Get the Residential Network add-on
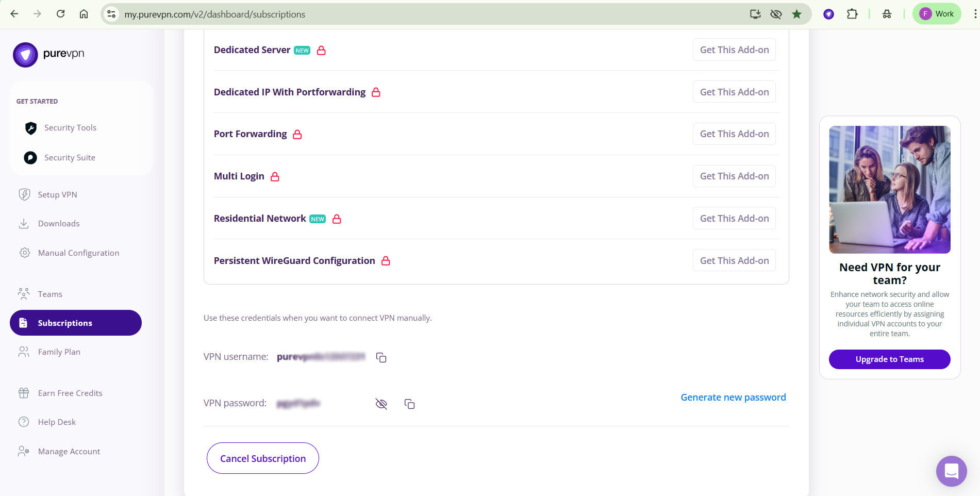Screen dimensions: 980x496 (x=734, y=218)
